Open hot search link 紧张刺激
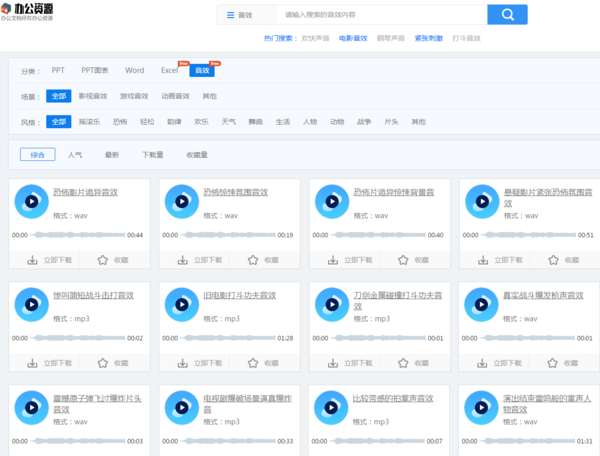This screenshot has height=456, width=600. coord(429,38)
